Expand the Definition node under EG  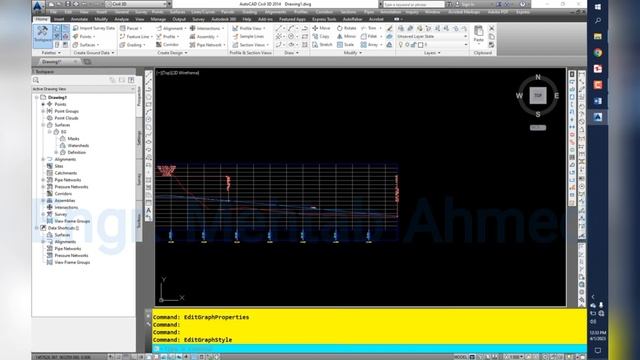(56, 152)
